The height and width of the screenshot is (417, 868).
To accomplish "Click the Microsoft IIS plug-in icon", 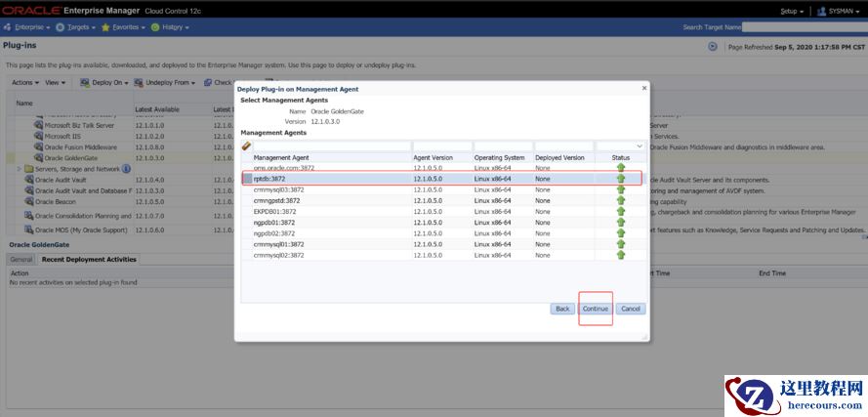I will [39, 137].
